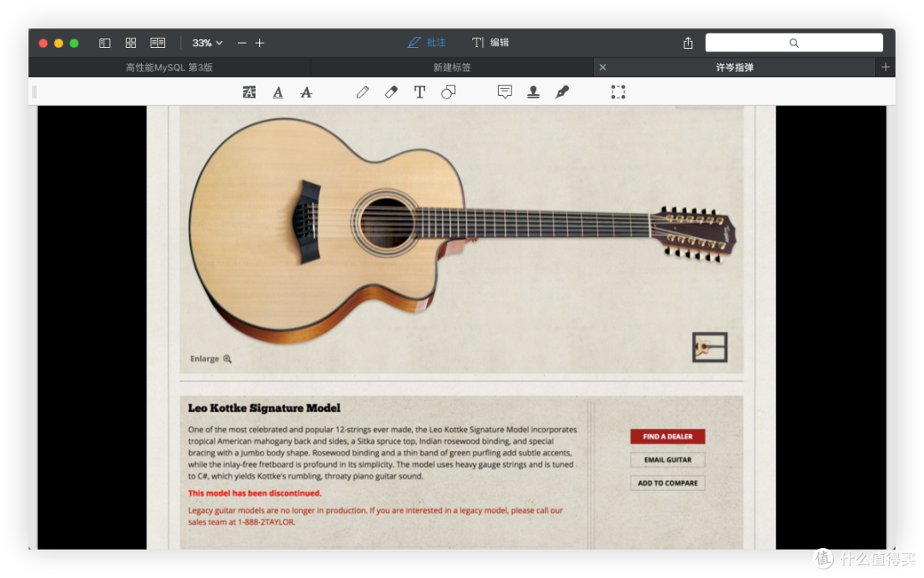
Task: Click the share export icon
Action: click(688, 43)
